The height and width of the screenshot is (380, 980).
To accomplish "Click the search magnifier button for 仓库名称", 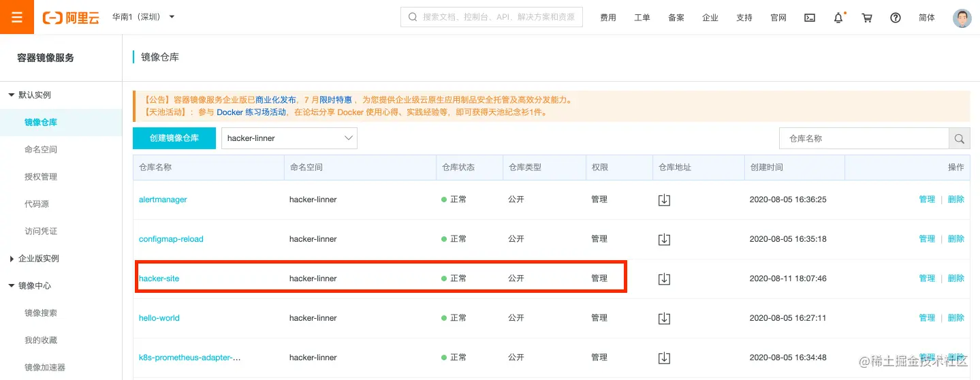I will pyautogui.click(x=959, y=138).
